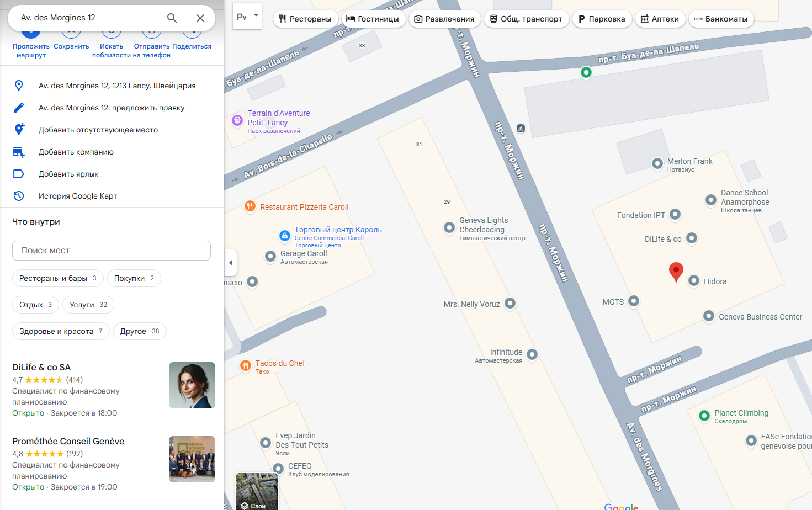Viewport: 812px width, 510px height.
Task: Click the Dance School Anamorphose marker
Action: (711, 199)
